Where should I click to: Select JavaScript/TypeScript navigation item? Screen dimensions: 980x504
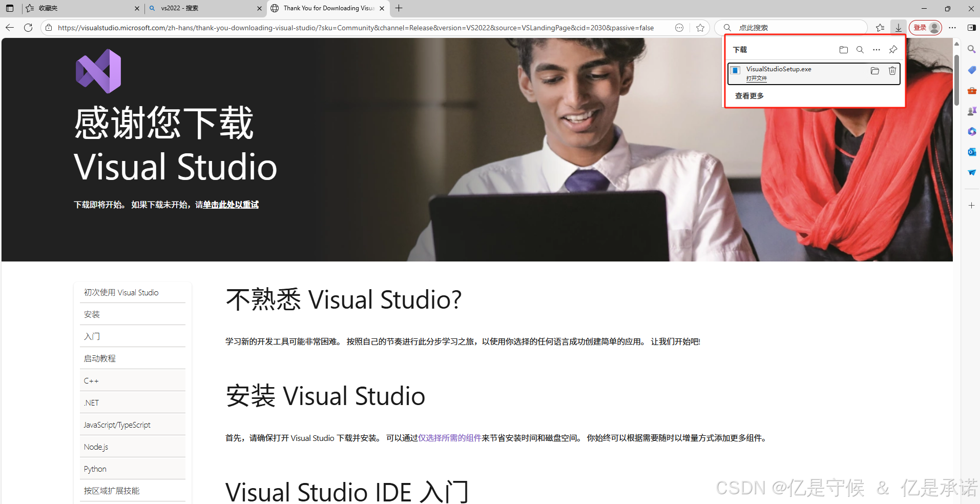133,425
